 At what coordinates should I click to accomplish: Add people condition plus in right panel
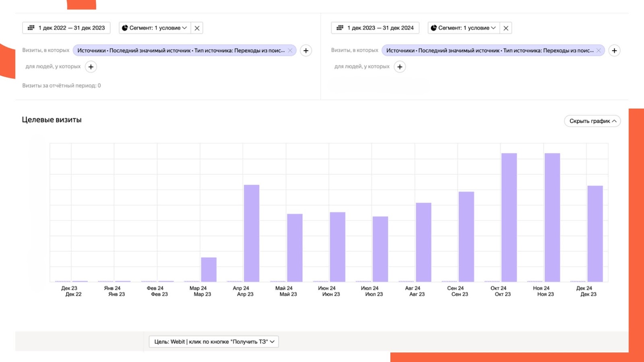point(400,67)
